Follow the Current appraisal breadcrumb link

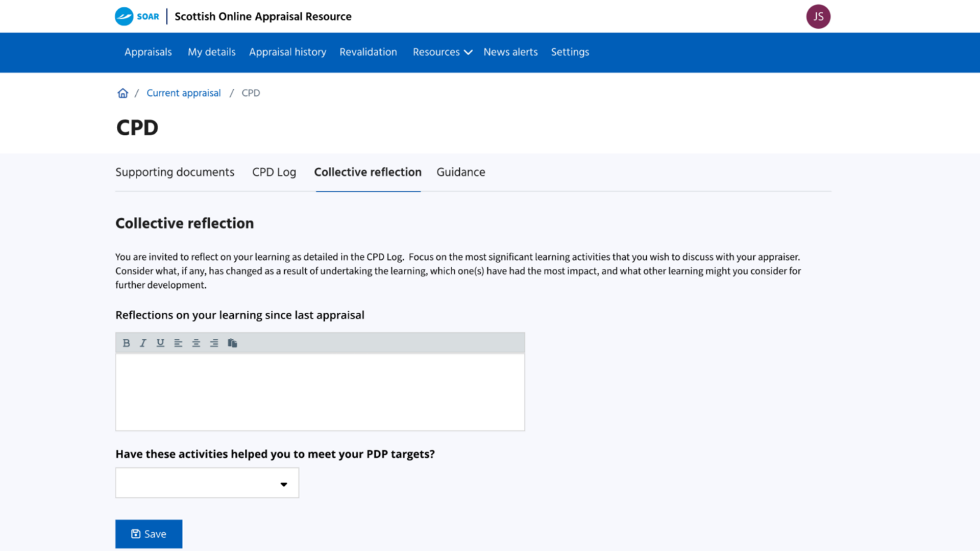pyautogui.click(x=184, y=93)
